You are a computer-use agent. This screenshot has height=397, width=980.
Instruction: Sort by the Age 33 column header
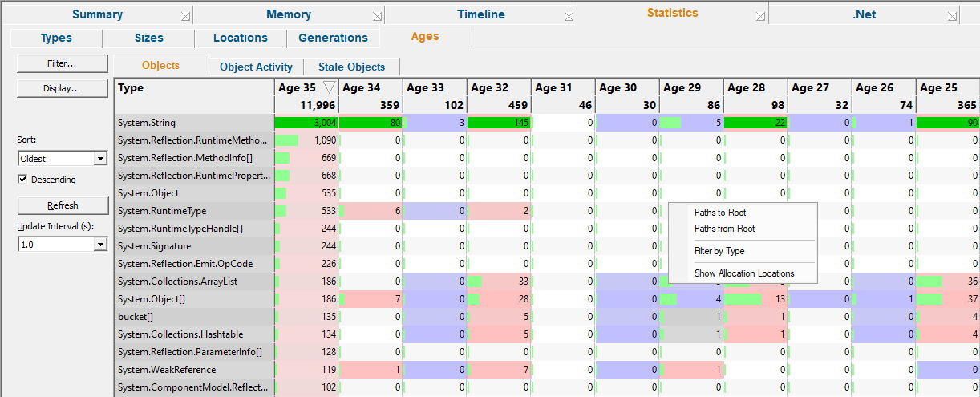[x=435, y=96]
